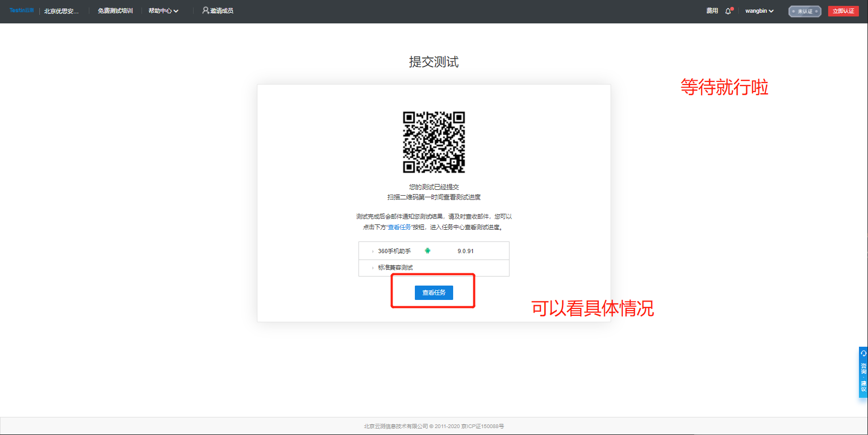The width and height of the screenshot is (868, 435).
Task: Click the 您的测试已经提交 message
Action: point(434,187)
